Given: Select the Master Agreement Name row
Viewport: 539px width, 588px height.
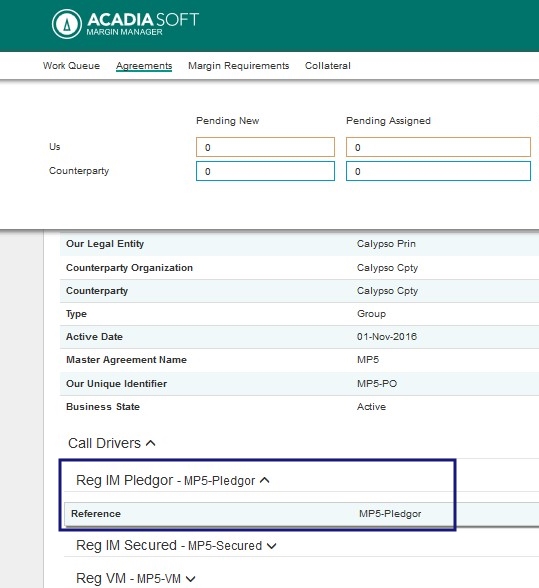Looking at the screenshot, I should pos(299,360).
